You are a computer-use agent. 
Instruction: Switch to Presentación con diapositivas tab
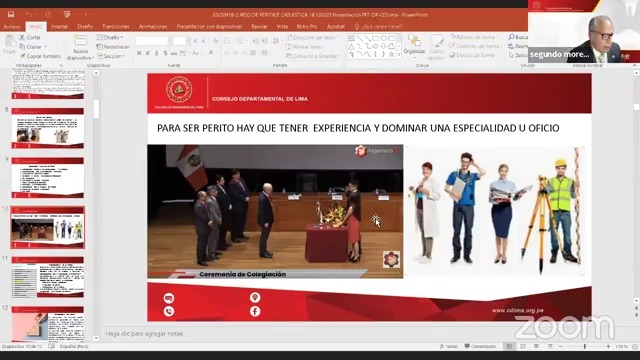pyautogui.click(x=209, y=27)
